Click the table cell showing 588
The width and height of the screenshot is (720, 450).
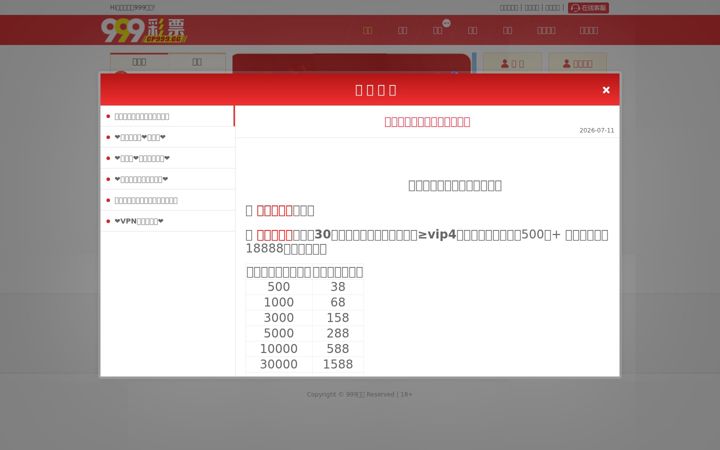click(x=338, y=349)
